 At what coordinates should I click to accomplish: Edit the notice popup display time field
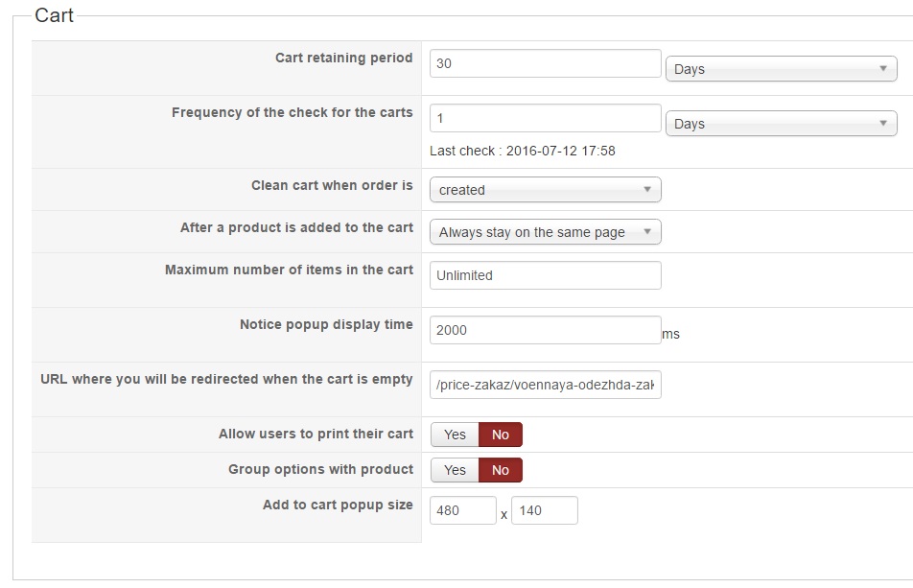[545, 330]
